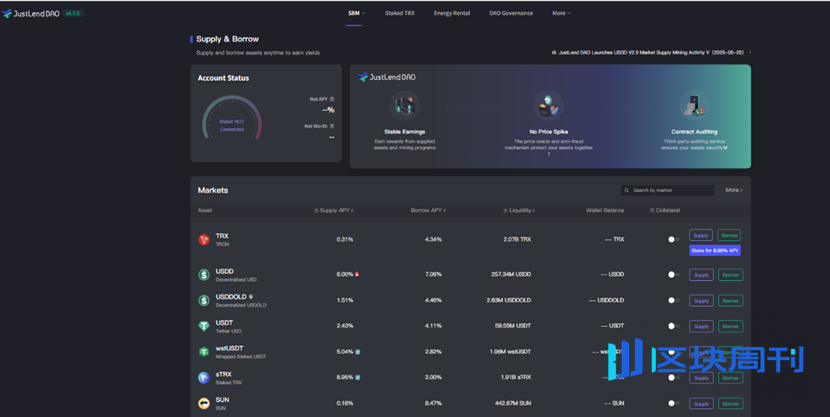Screen dimensions: 830x417
Task: Open the Staked TRX tab
Action: (400, 13)
